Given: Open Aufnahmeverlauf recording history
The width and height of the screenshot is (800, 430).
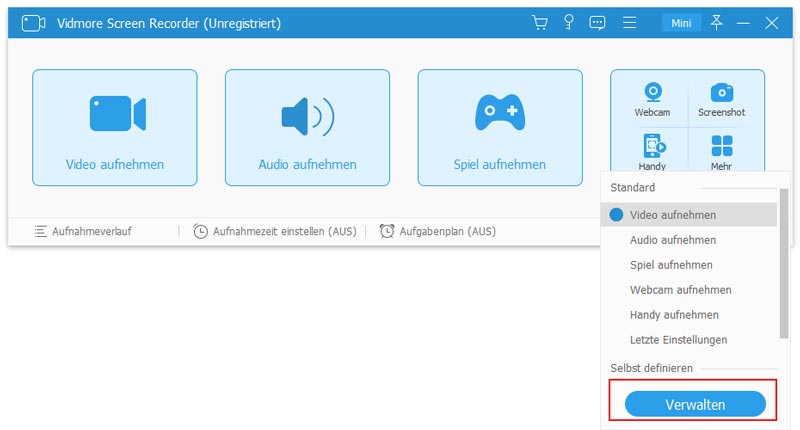Looking at the screenshot, I should [83, 231].
